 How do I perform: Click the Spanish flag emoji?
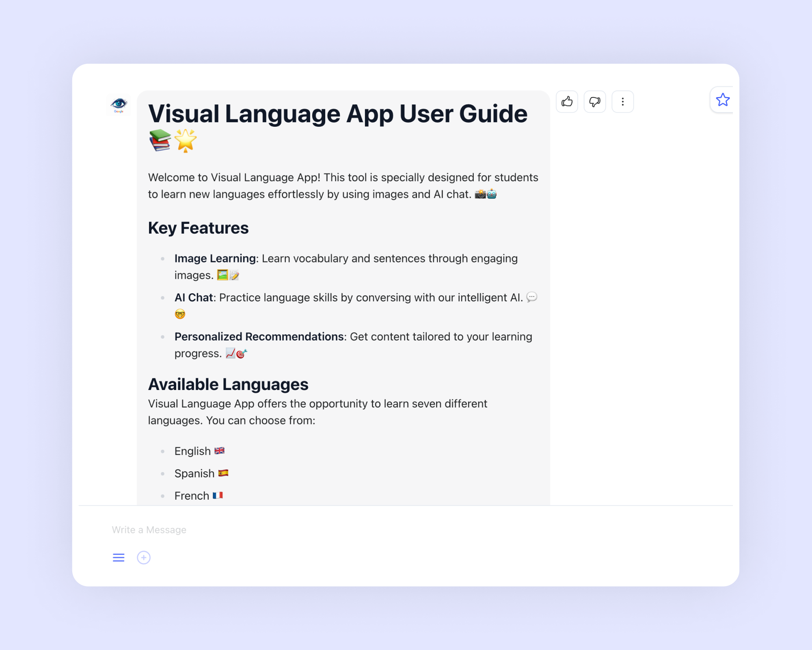pyautogui.click(x=223, y=473)
